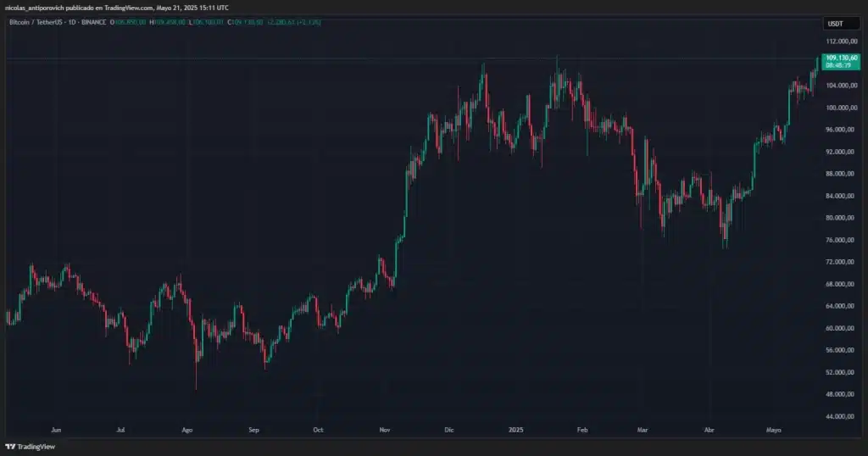Click the 84.000,00 price axis label
Screen dimensions: 868x456
coord(842,196)
